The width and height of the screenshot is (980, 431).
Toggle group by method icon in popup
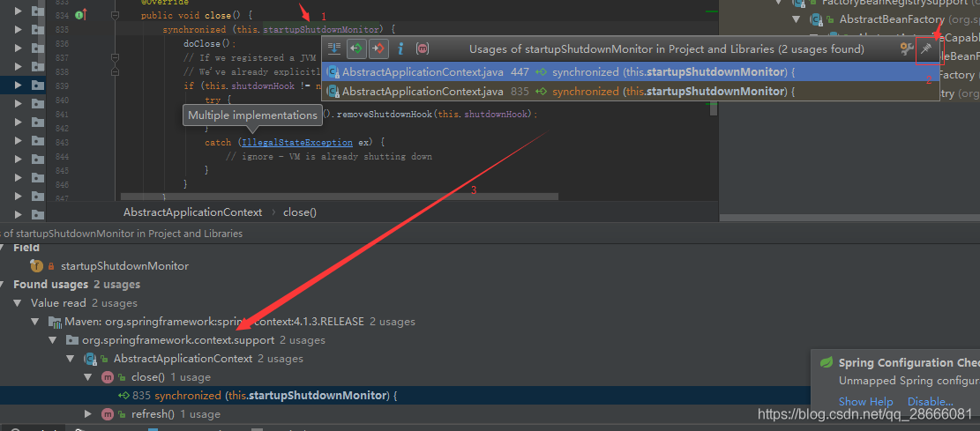[x=422, y=48]
